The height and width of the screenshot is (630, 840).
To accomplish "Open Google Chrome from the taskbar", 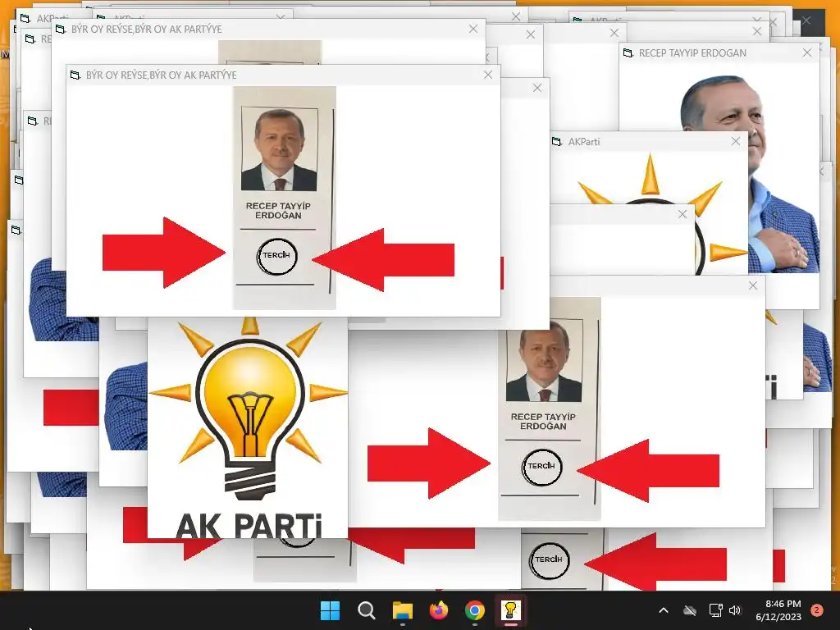I will (475, 610).
